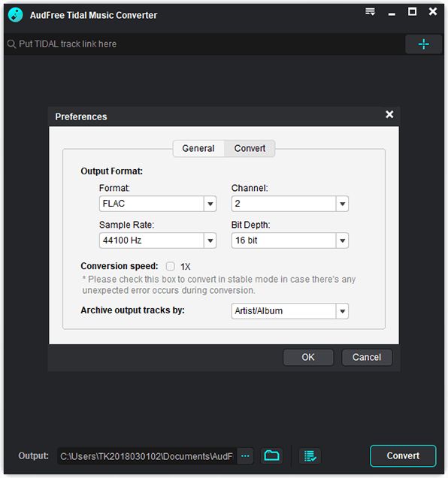Open the Bit Depth dropdown showing 16 bit

coord(289,241)
